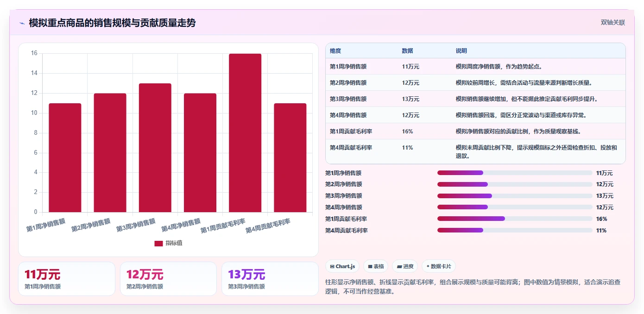The height and width of the screenshot is (314, 644).
Task: Click the 进度 chip
Action: (405, 266)
